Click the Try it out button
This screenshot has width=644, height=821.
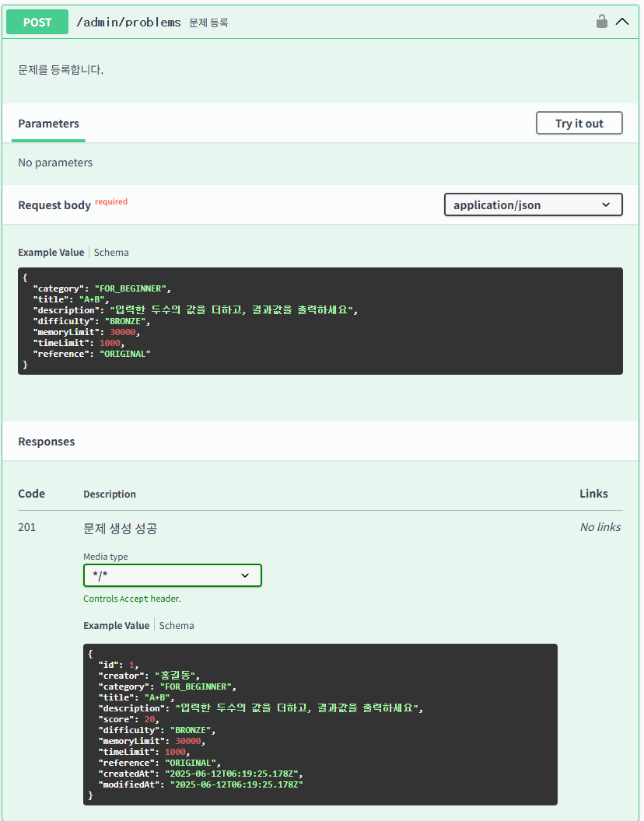579,123
